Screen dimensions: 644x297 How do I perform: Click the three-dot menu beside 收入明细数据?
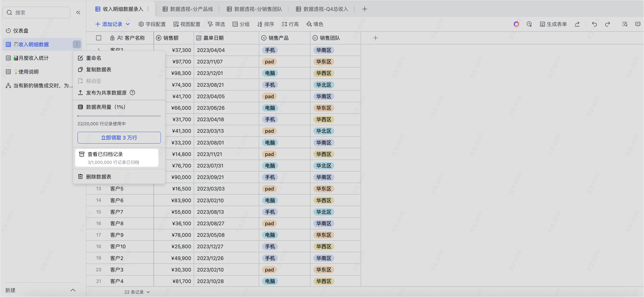pyautogui.click(x=77, y=44)
